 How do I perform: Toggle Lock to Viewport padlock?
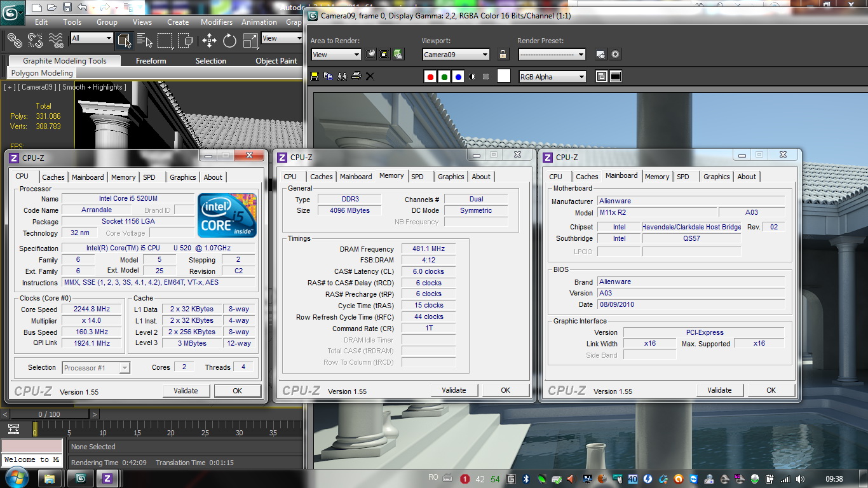(x=503, y=55)
